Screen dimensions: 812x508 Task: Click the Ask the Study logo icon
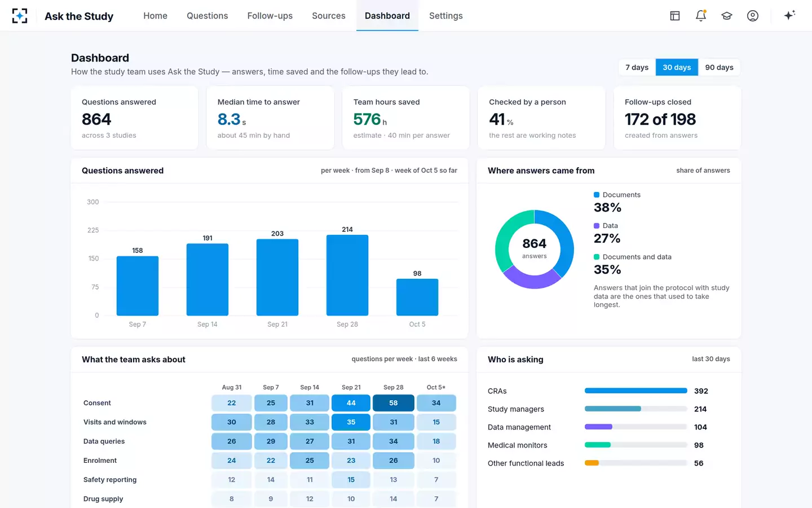(x=20, y=16)
